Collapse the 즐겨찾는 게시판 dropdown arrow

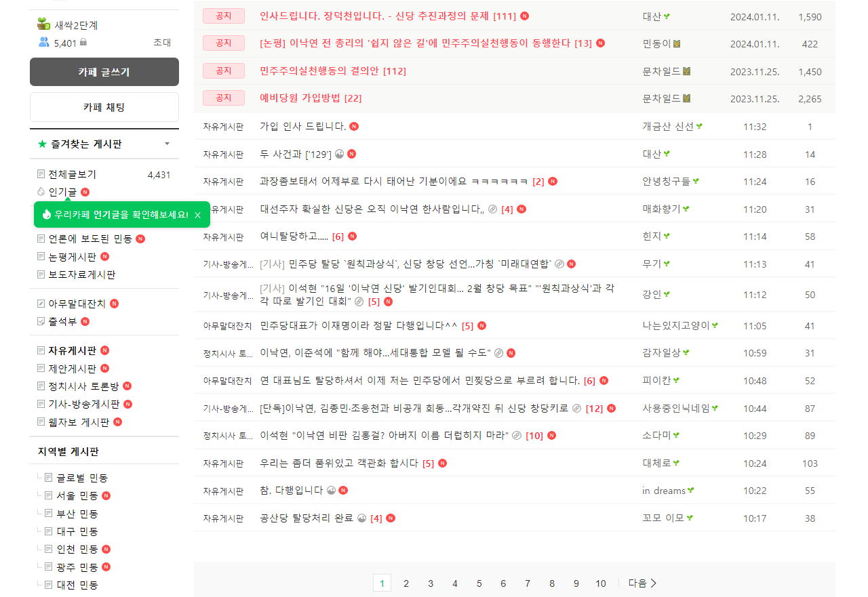167,144
